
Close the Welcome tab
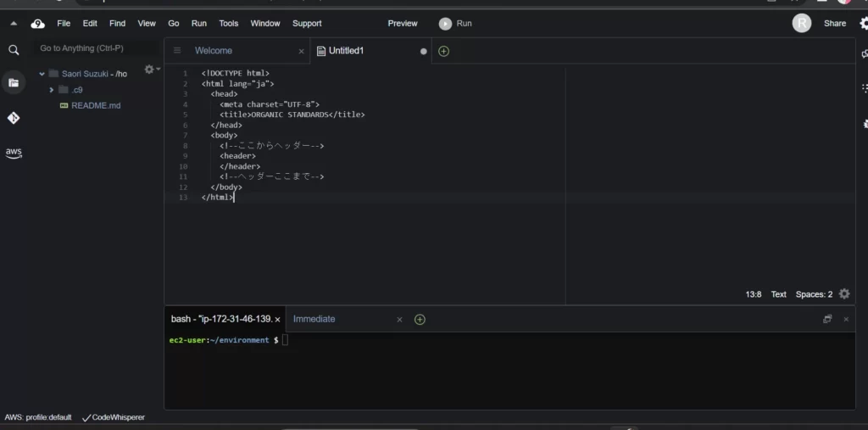point(301,51)
